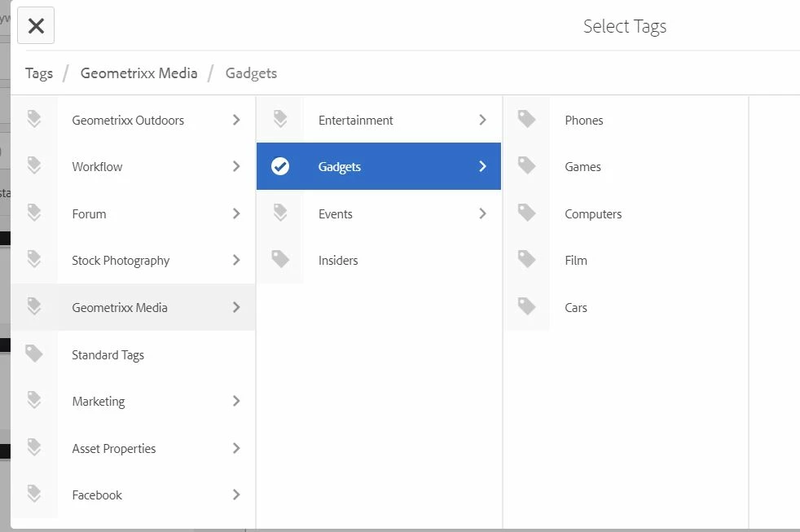Select Marketing tag label

pos(99,402)
